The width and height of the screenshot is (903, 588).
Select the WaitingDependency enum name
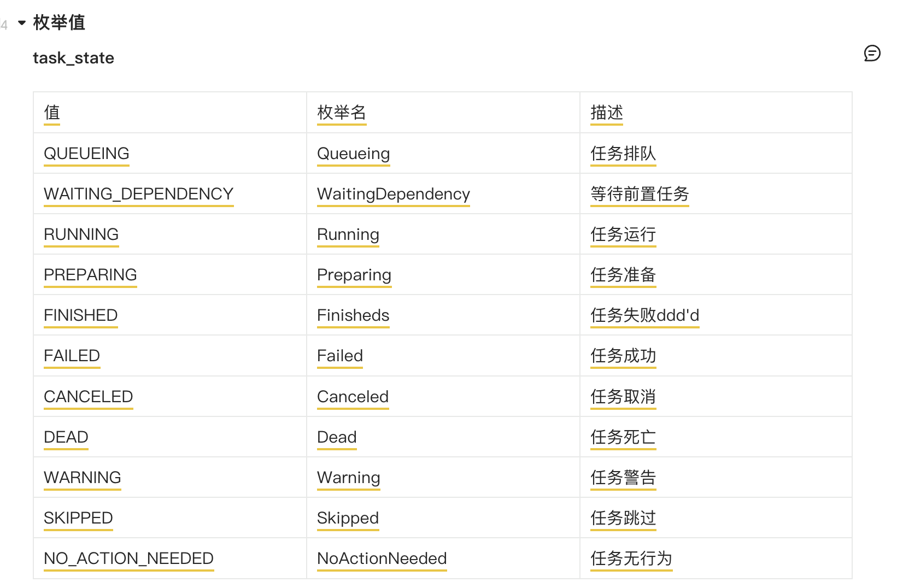pyautogui.click(x=393, y=194)
